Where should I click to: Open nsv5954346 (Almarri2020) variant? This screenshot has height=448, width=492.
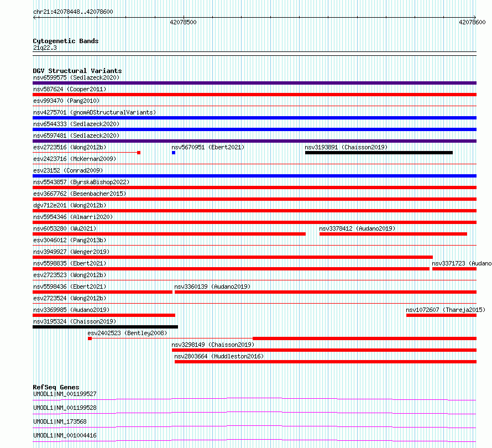[73, 217]
